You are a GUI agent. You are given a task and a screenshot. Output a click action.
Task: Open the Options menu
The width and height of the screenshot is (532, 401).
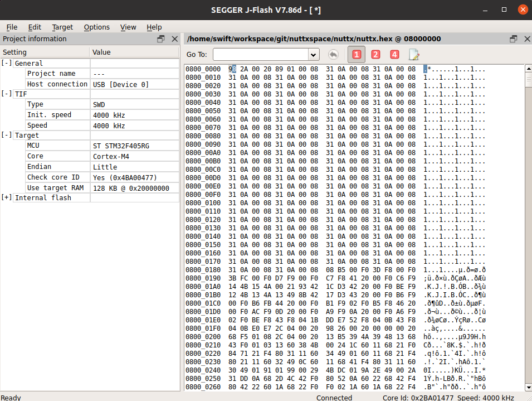coord(97,27)
